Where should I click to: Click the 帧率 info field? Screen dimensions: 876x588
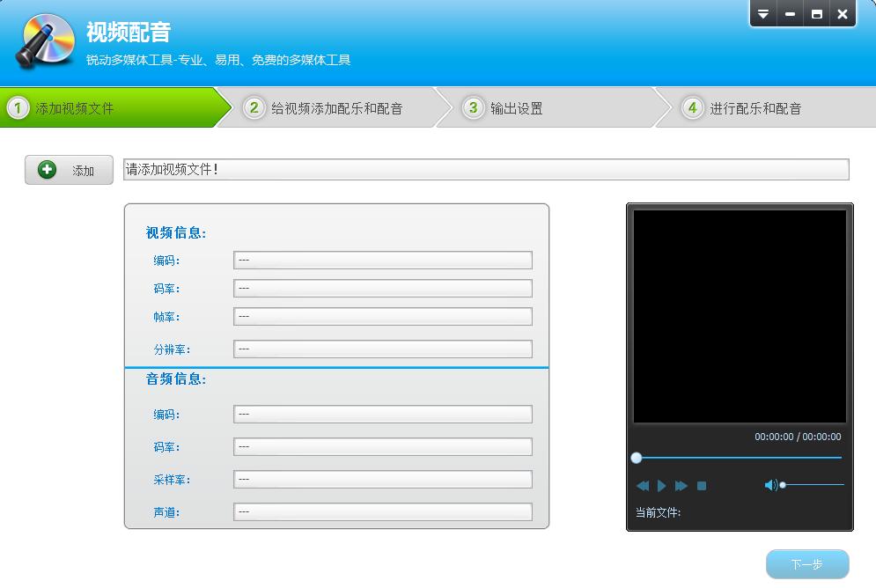(x=383, y=317)
